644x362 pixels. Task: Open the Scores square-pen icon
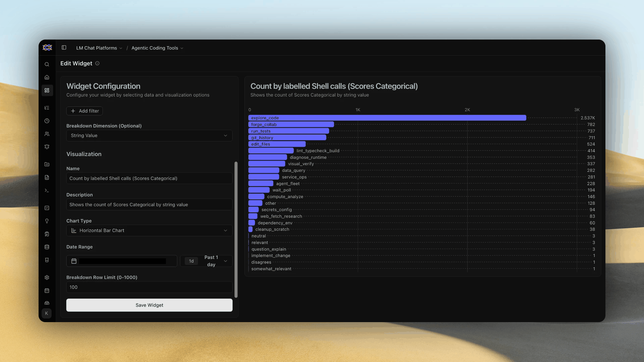47,208
